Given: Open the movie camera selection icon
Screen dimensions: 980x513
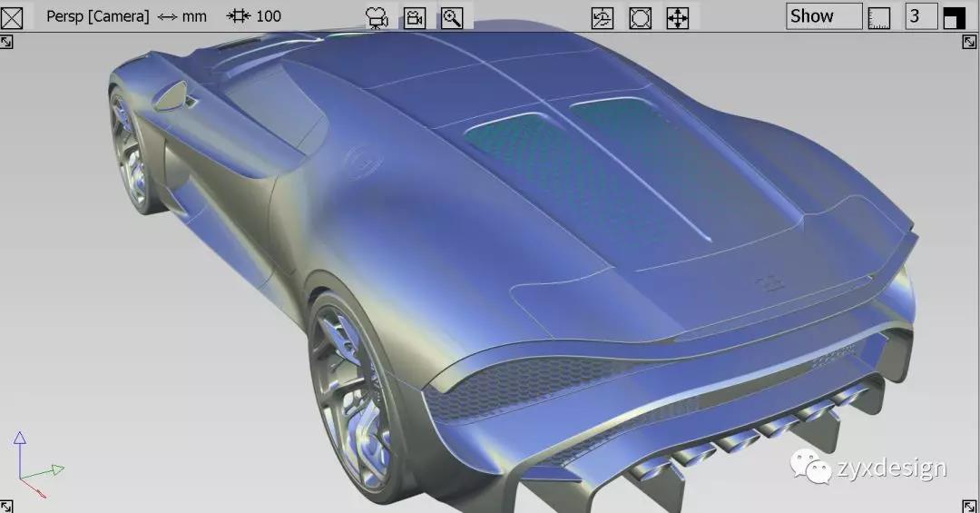Looking at the screenshot, I should pyautogui.click(x=377, y=18).
